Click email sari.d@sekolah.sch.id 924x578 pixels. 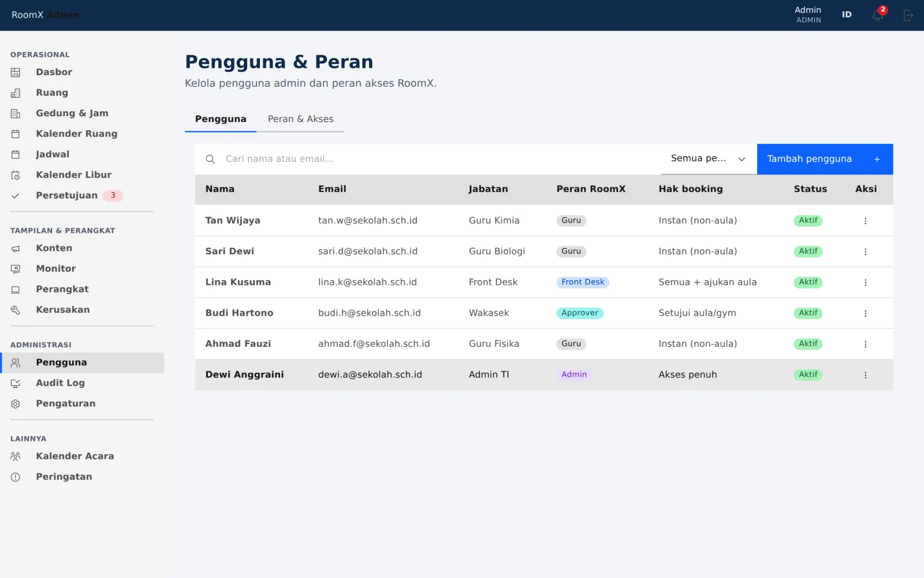pyautogui.click(x=367, y=251)
